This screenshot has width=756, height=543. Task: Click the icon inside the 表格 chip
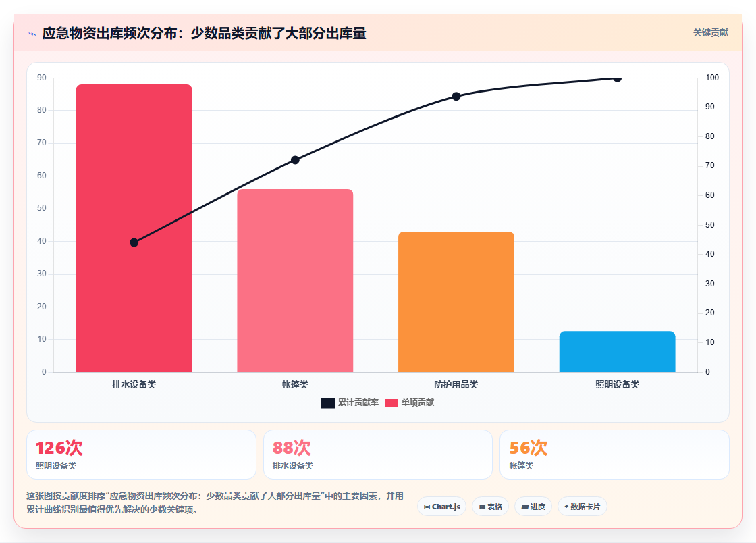[x=482, y=507]
